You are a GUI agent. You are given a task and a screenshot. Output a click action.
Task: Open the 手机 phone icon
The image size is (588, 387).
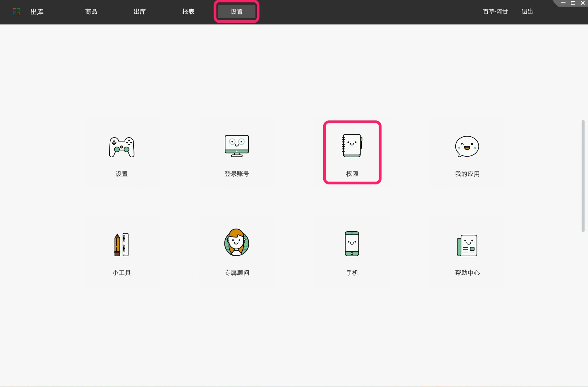coord(352,244)
